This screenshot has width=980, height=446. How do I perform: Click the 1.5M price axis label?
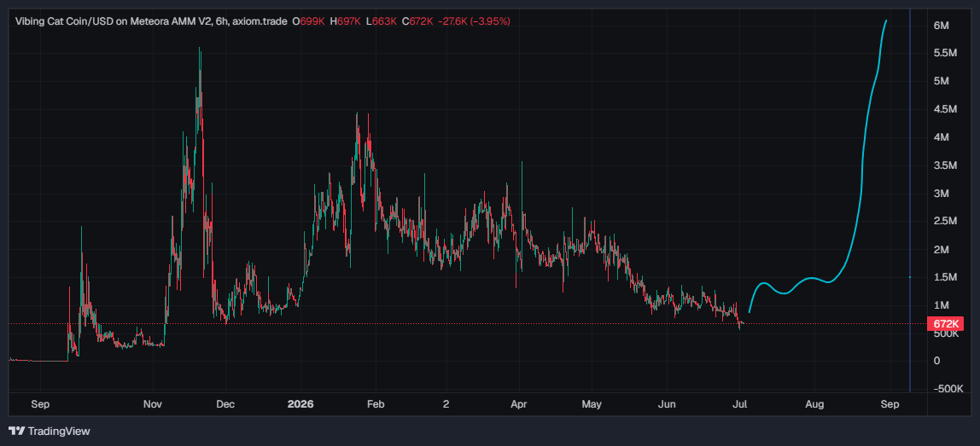[945, 277]
